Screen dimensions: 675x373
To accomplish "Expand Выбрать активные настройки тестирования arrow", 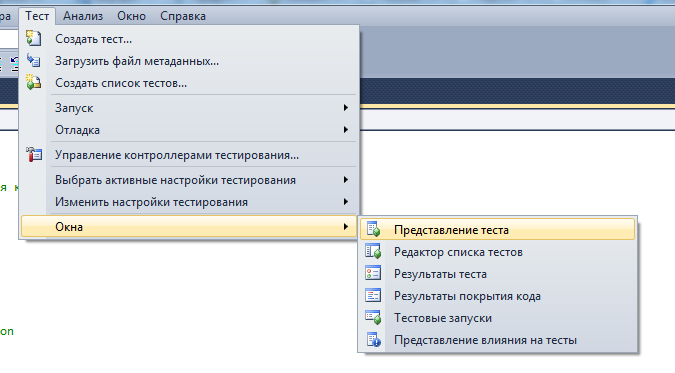I will pos(346,180).
